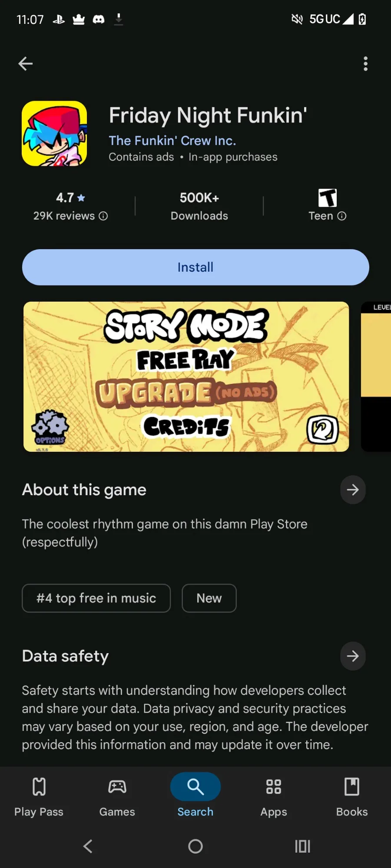Open the Play Pass tab
Viewport: 391px width, 868px height.
pyautogui.click(x=39, y=798)
